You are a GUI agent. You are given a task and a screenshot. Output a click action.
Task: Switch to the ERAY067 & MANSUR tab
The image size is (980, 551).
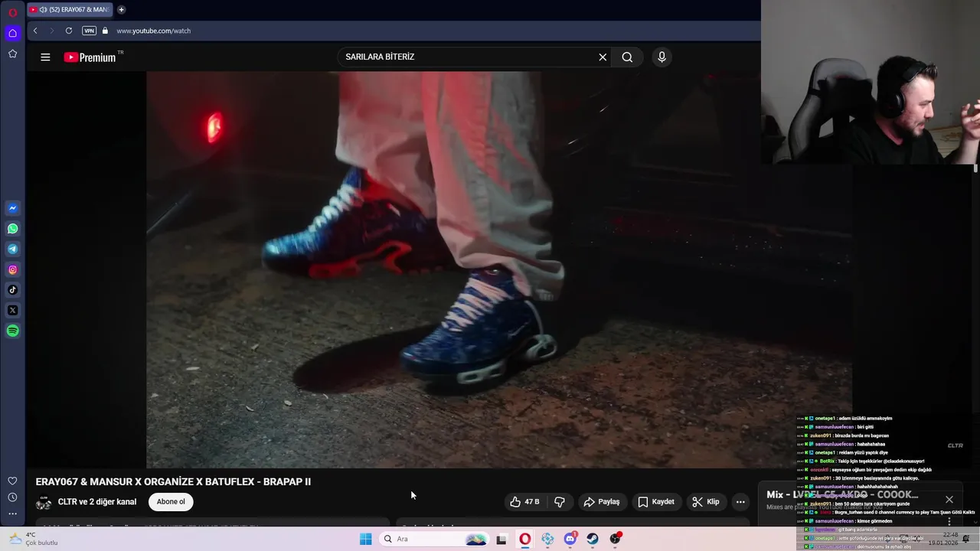70,10
